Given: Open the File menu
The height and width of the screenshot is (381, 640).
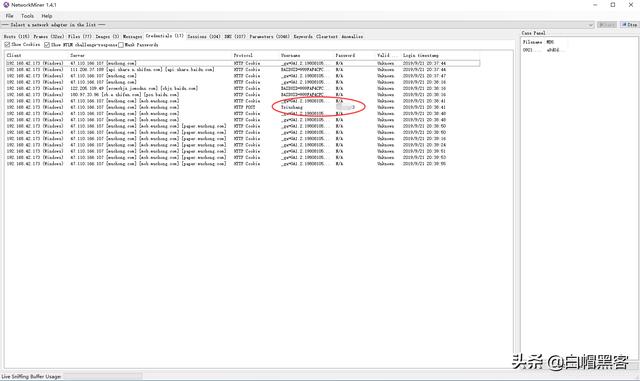Looking at the screenshot, I should (x=9, y=16).
